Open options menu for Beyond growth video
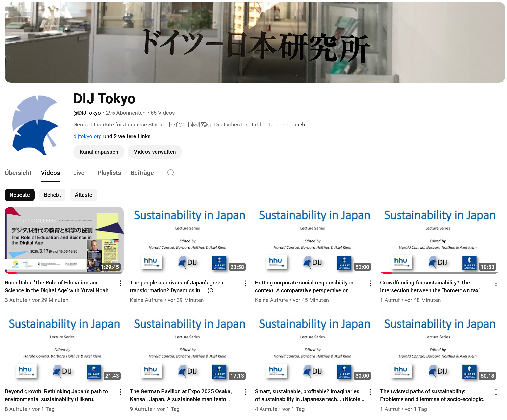Viewport: 507px width, 420px height. coord(120,392)
